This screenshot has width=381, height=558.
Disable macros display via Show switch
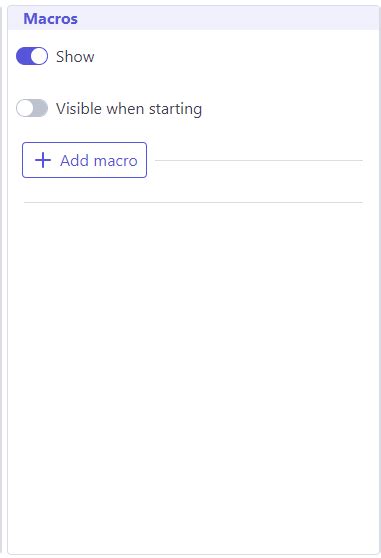click(x=32, y=56)
